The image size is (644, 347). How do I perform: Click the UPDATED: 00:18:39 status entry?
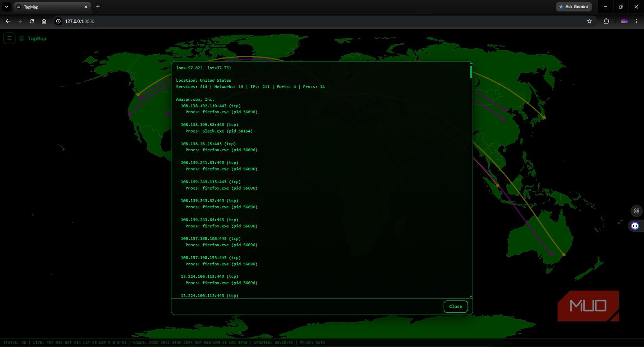(x=273, y=343)
